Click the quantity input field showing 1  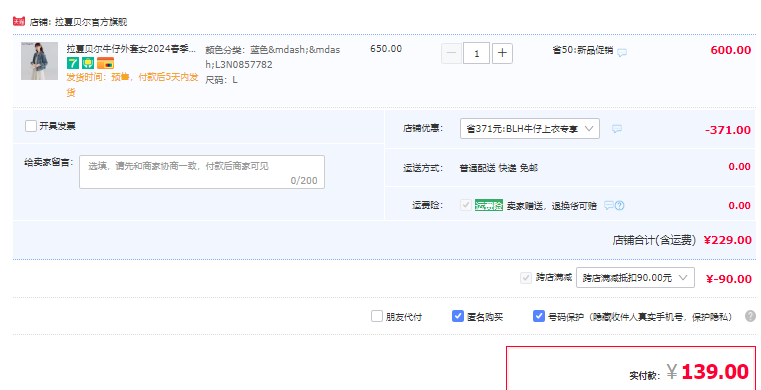(x=476, y=53)
